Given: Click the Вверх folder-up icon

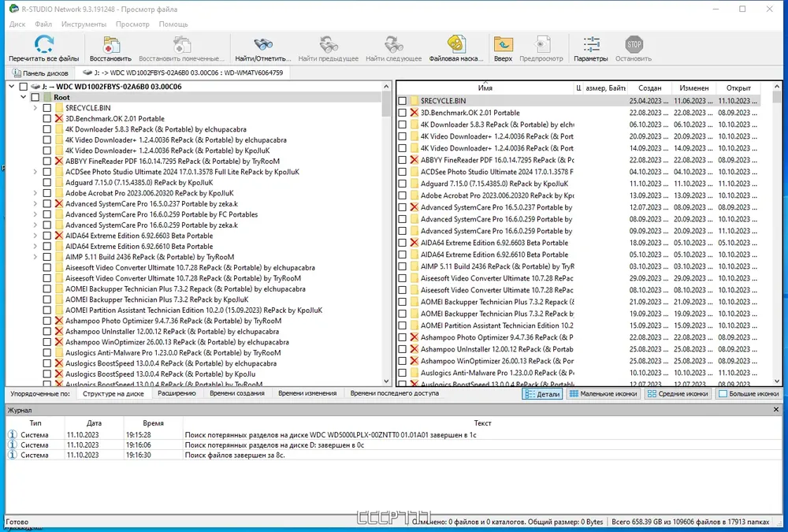Looking at the screenshot, I should pyautogui.click(x=503, y=44).
